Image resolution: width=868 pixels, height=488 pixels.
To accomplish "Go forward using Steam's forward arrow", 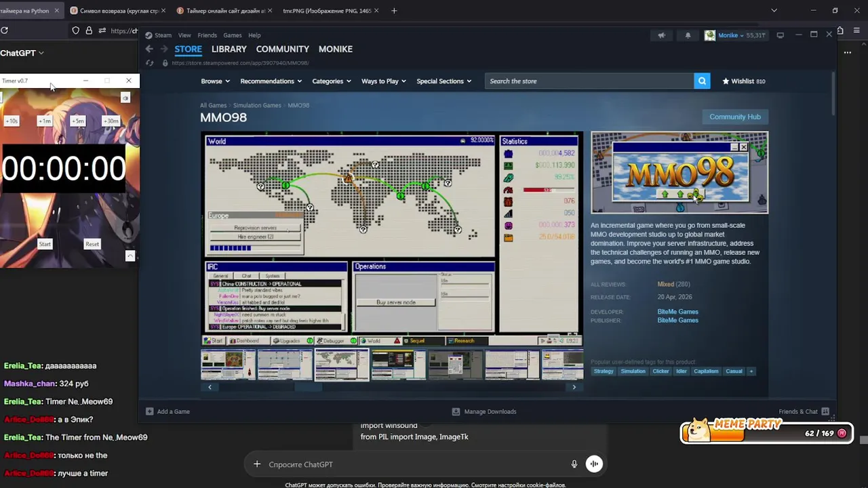I will 163,49.
